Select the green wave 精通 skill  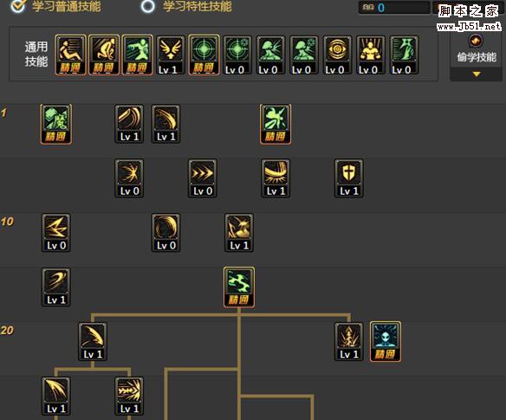pyautogui.click(x=239, y=288)
